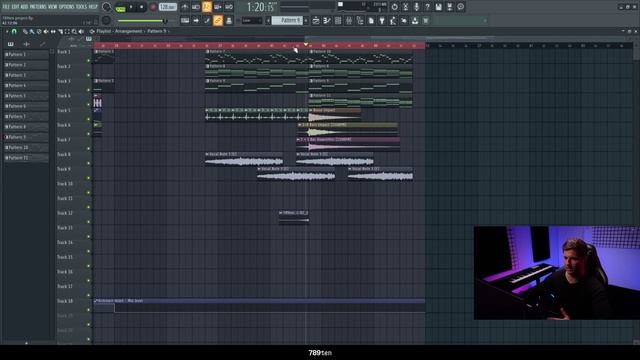The height and width of the screenshot is (360, 640).
Task: Click the Vocal clip on Track 9
Action: pos(296,173)
